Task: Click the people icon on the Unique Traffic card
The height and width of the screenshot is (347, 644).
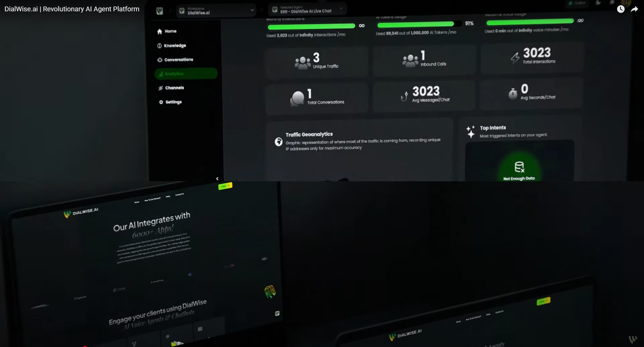Action: pos(303,63)
